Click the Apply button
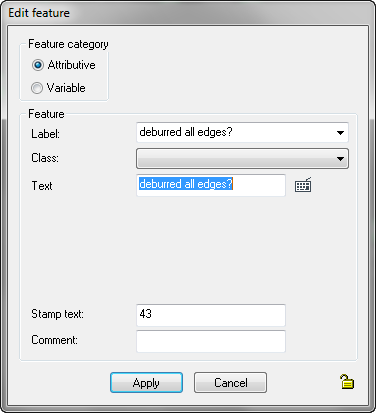The image size is (376, 413). (146, 383)
